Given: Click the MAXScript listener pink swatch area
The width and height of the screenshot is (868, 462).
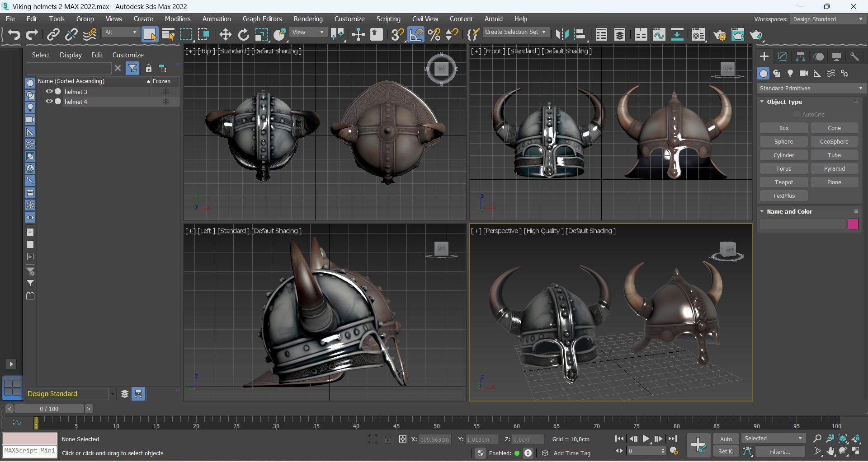Looking at the screenshot, I should (x=30, y=439).
